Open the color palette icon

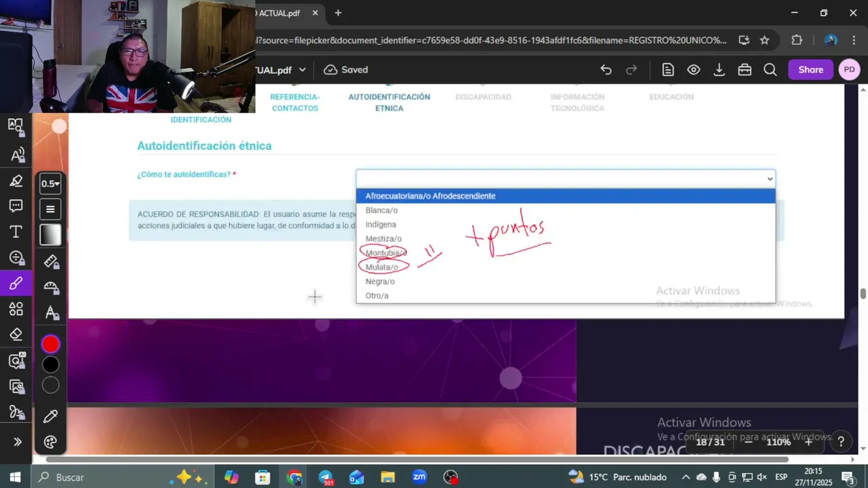click(50, 442)
